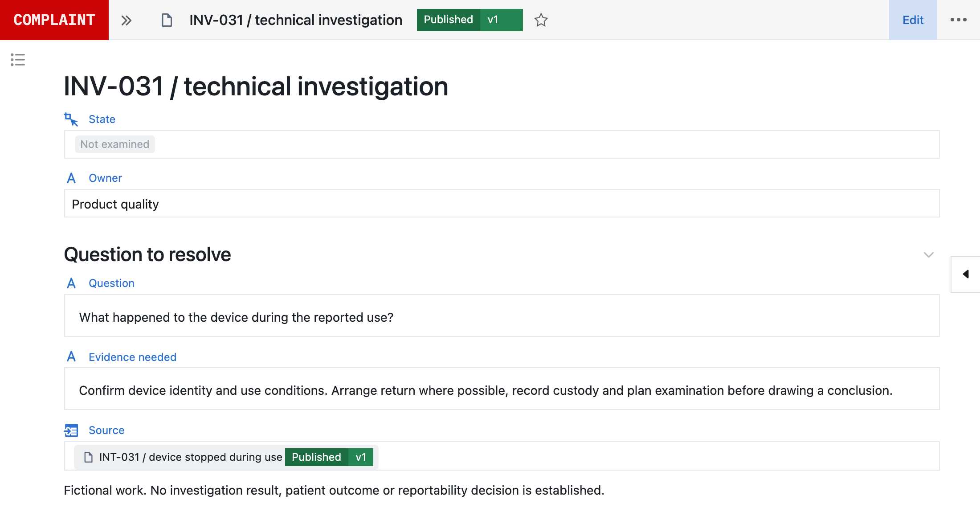Image resolution: width=980 pixels, height=508 pixels.
Task: Open version v1 in header
Action: [x=501, y=20]
